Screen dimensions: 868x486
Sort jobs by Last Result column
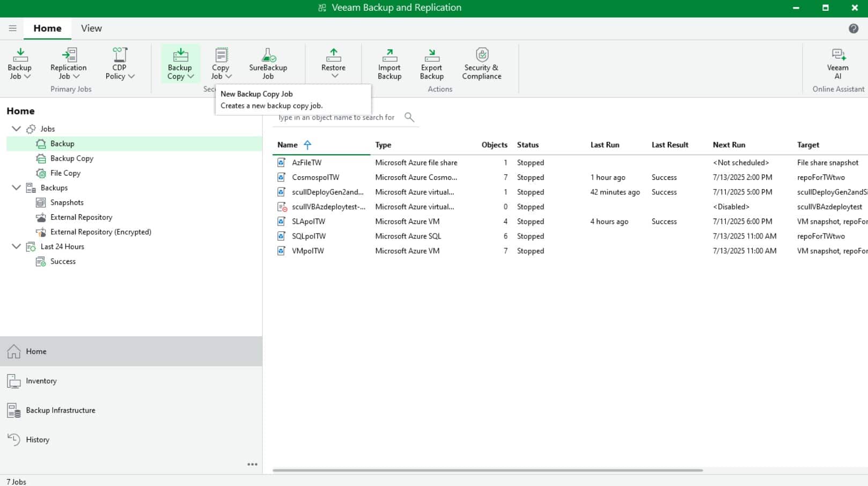pyautogui.click(x=670, y=145)
